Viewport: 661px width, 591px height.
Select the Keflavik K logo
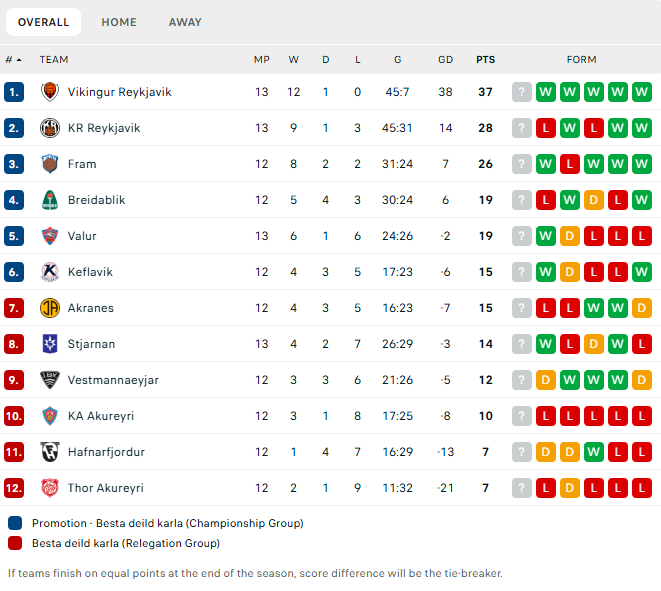pyautogui.click(x=50, y=272)
